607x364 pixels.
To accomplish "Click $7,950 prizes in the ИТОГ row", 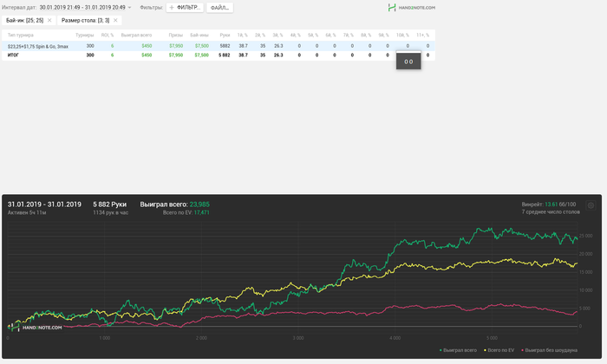I will tap(176, 55).
